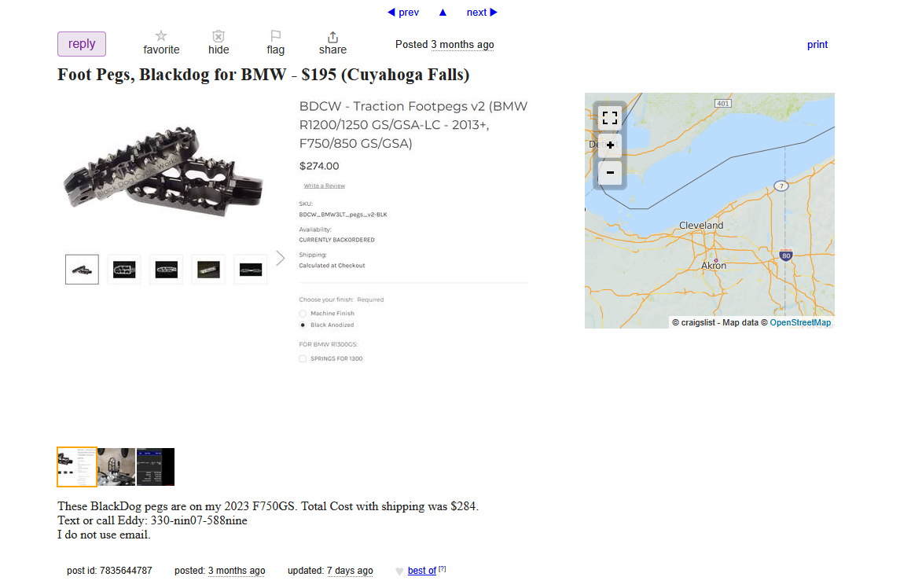Screen dimensions: 922x588
Task: Go to the next listing via next
Action: coord(482,13)
